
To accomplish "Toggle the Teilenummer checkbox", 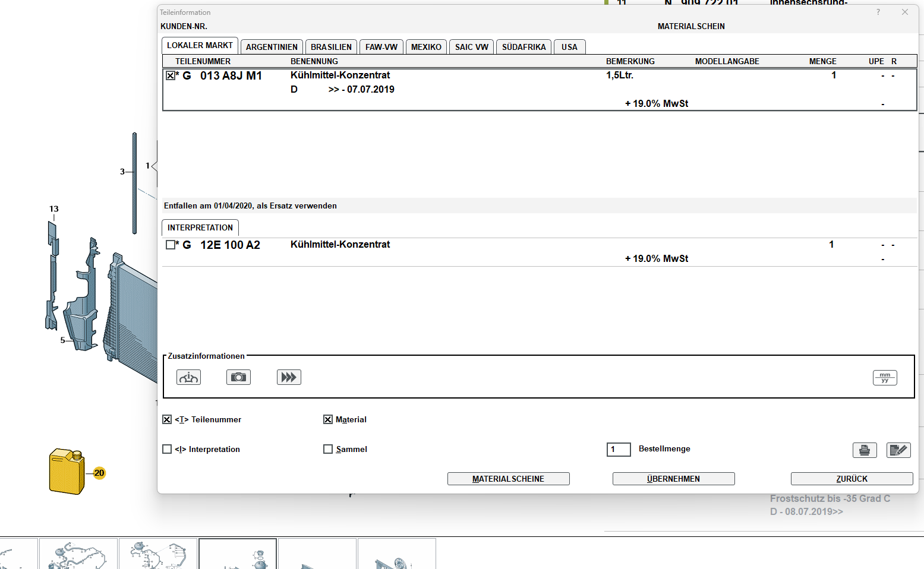I will (x=167, y=419).
